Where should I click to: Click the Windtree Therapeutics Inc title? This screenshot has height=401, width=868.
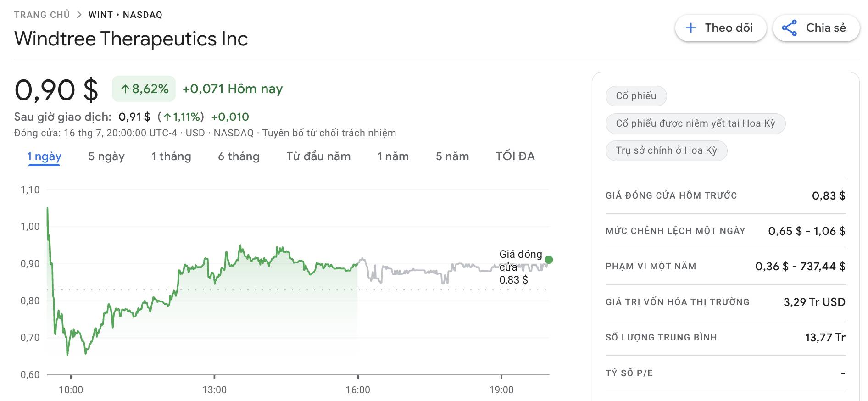pos(131,39)
